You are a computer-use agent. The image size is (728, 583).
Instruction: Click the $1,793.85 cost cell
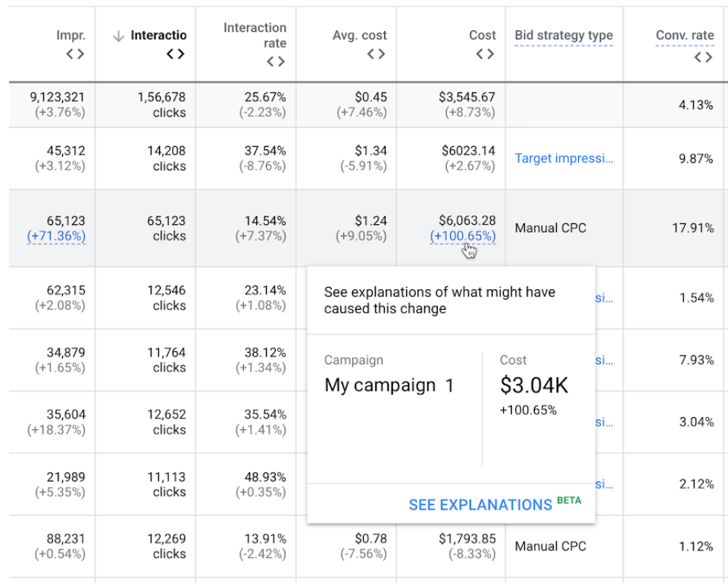pos(467,538)
